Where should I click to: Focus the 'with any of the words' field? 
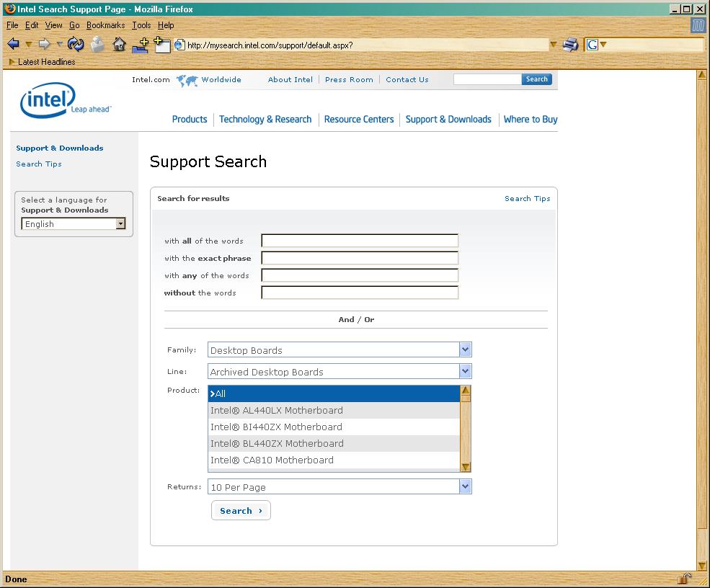tap(360, 275)
